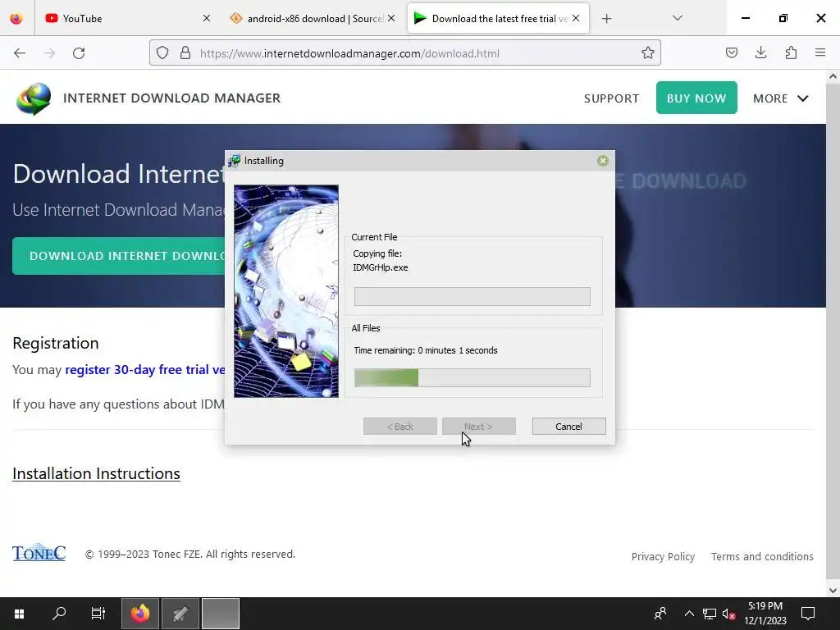Open the clock and date flyout
This screenshot has height=630, width=840.
pos(765,614)
